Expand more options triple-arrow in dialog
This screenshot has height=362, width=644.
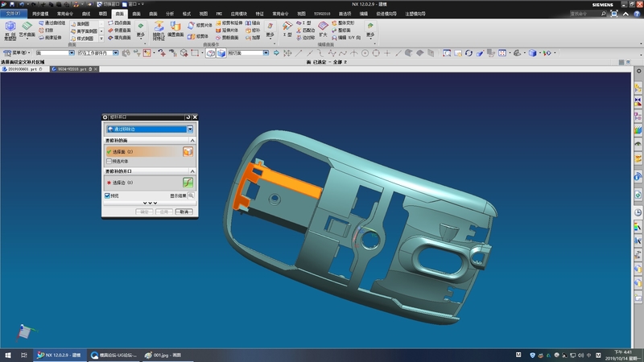[150, 204]
